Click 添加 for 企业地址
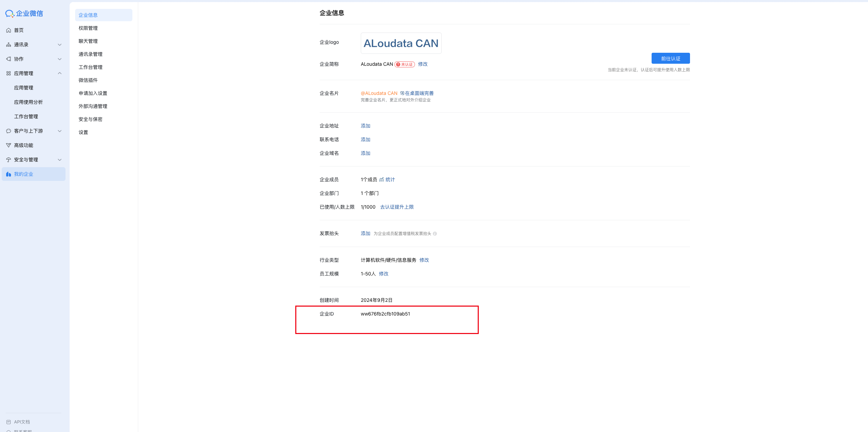The height and width of the screenshot is (432, 868). point(366,126)
